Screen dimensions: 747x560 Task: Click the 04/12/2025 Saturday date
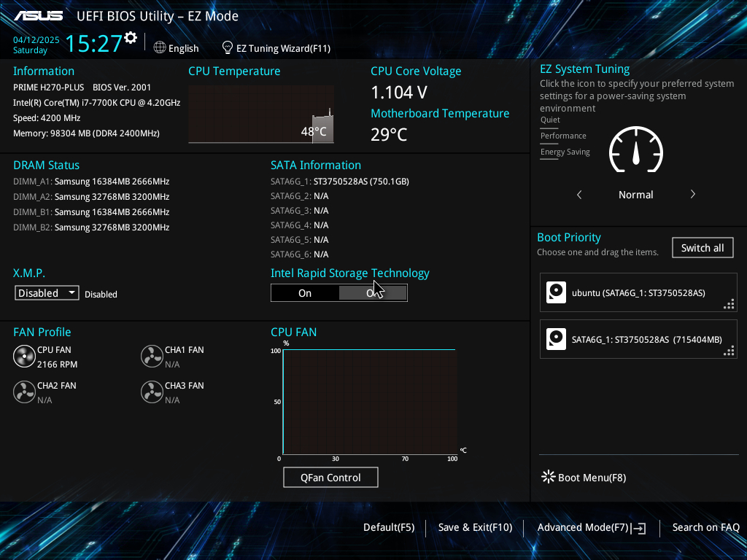tap(36, 44)
